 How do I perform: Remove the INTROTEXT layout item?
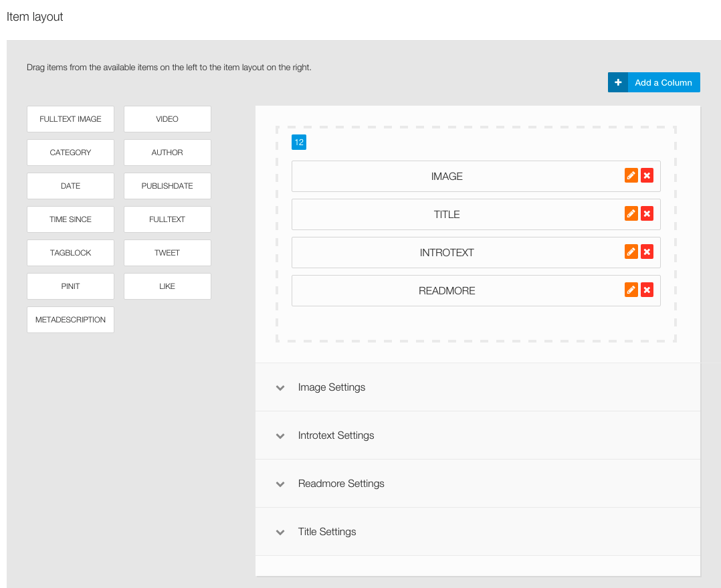pyautogui.click(x=647, y=252)
